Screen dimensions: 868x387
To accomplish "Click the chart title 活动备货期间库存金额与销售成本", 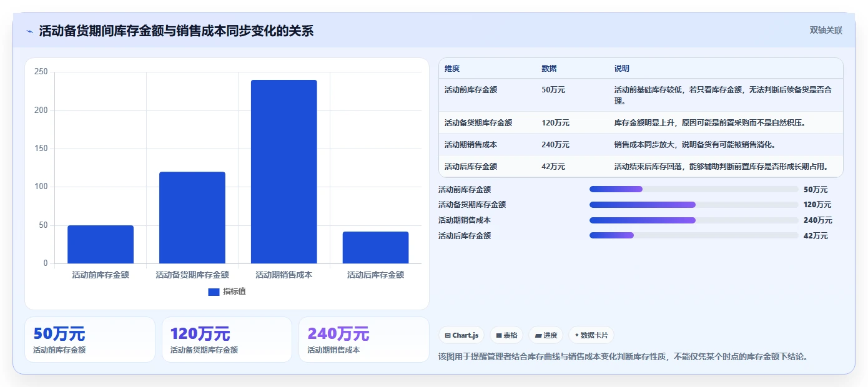I will point(176,31).
